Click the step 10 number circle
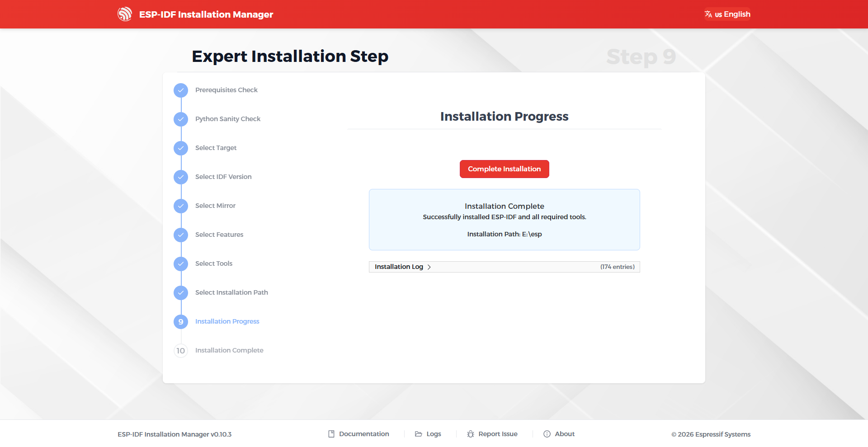This screenshot has width=868, height=447. [181, 351]
